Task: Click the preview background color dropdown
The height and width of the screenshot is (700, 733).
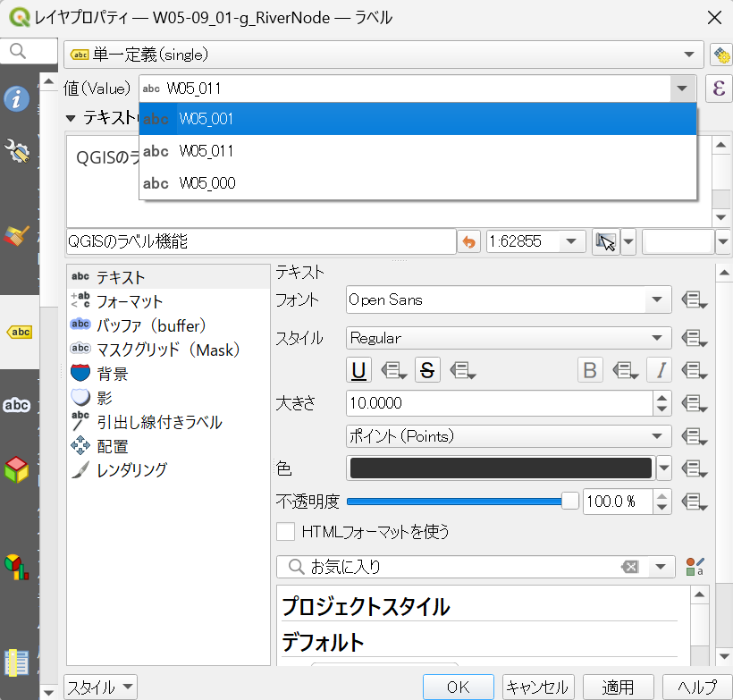Action: click(722, 241)
